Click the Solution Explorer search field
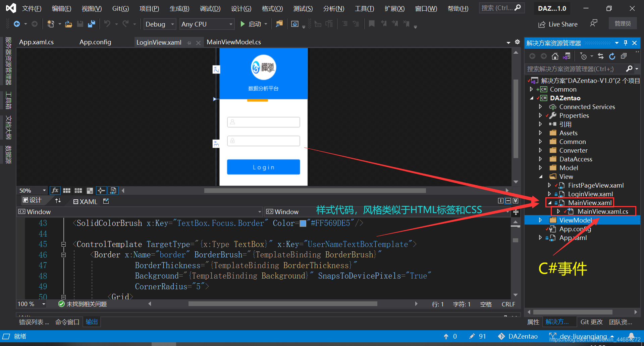This screenshot has height=346, width=644. [575, 69]
